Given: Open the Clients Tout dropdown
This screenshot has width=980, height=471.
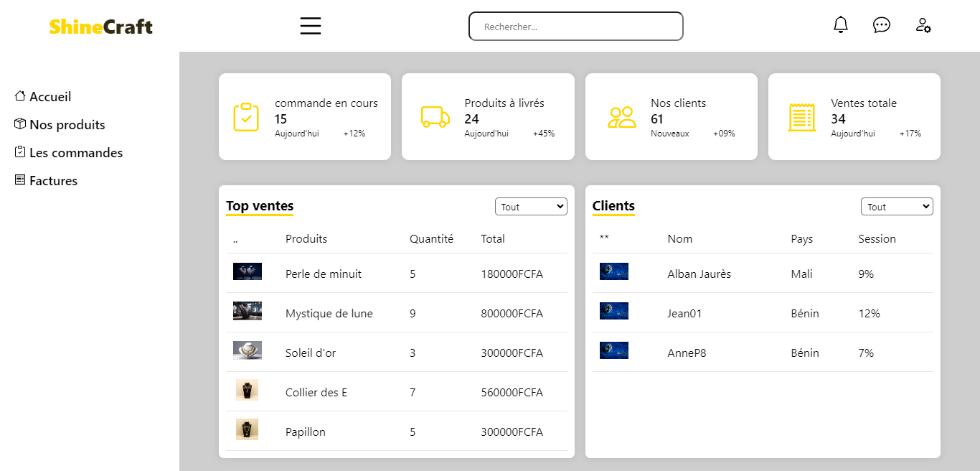Looking at the screenshot, I should [897, 207].
